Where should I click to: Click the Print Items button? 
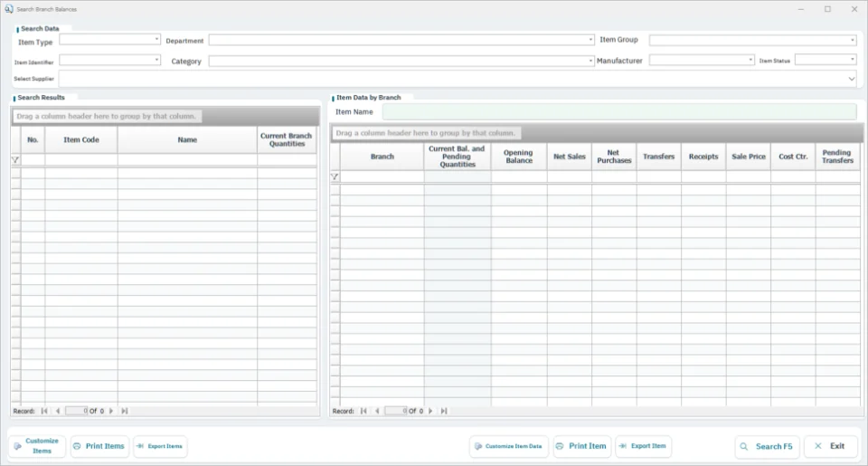click(99, 446)
